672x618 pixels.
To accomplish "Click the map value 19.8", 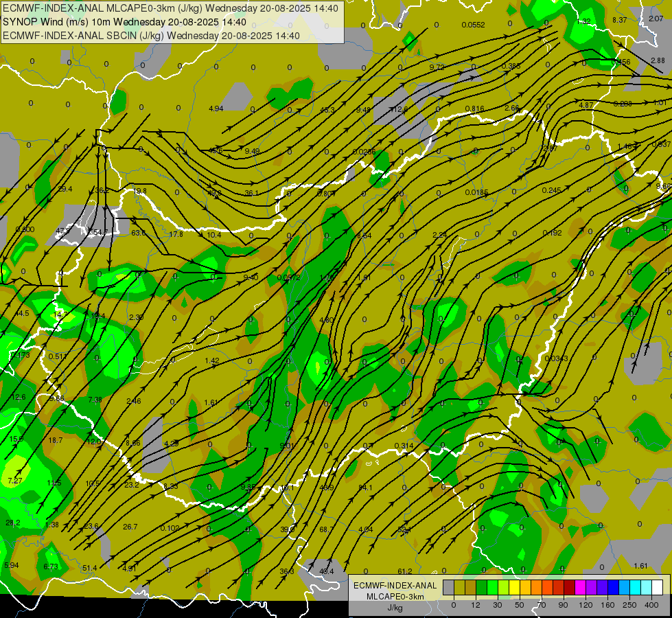I will [140, 191].
